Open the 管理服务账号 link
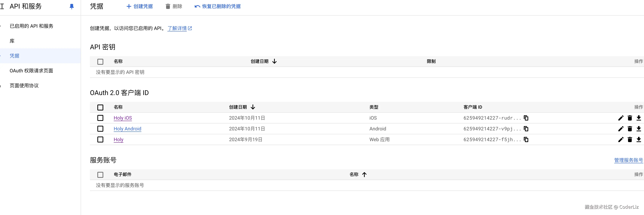The image size is (644, 215). [x=628, y=160]
